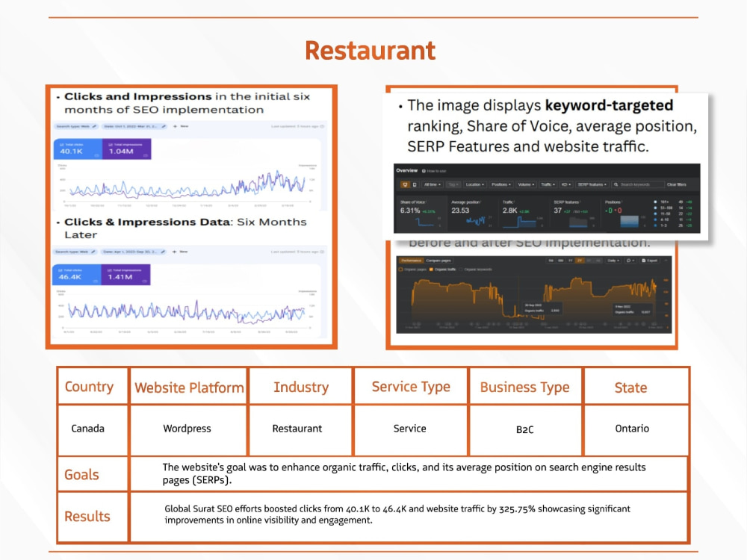
Task: Select the 1M time range
Action: pyautogui.click(x=551, y=261)
